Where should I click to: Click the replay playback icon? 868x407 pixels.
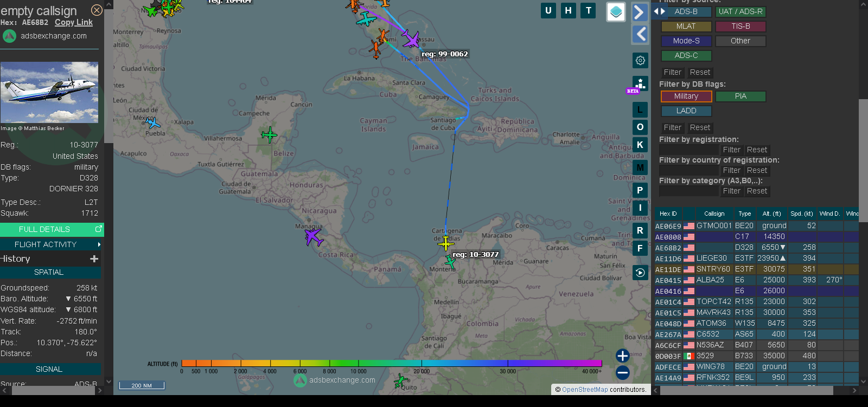click(640, 273)
